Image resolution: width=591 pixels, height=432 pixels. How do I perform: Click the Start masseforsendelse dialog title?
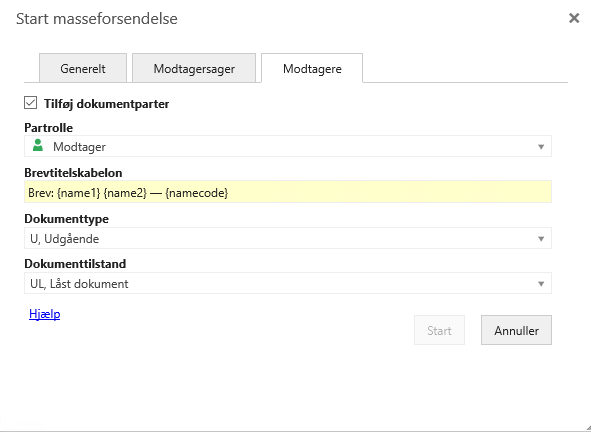pyautogui.click(x=97, y=18)
